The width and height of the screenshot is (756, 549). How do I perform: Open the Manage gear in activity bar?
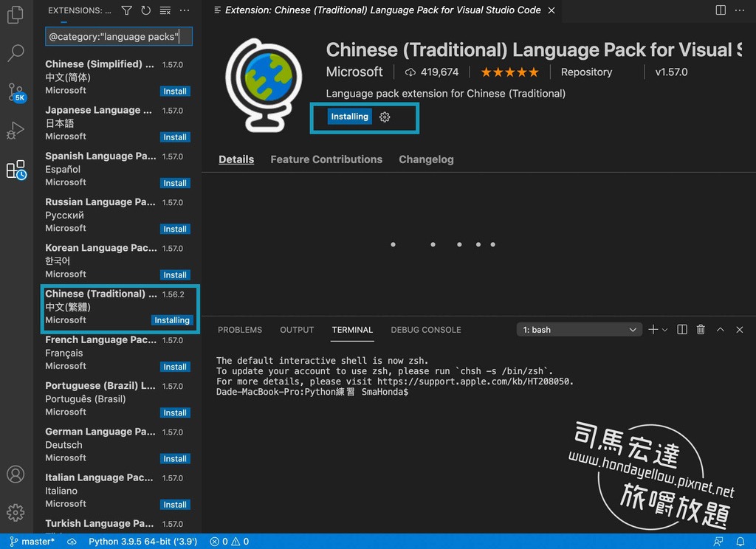pos(16,512)
